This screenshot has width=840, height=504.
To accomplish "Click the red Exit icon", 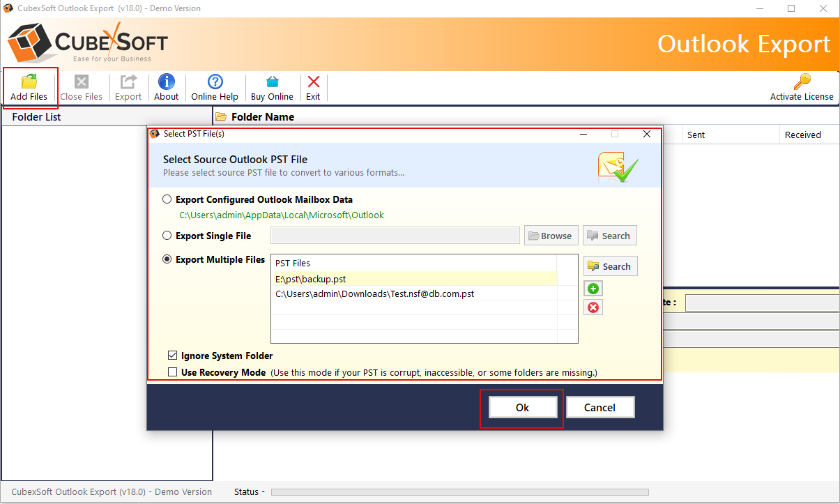I will [313, 82].
